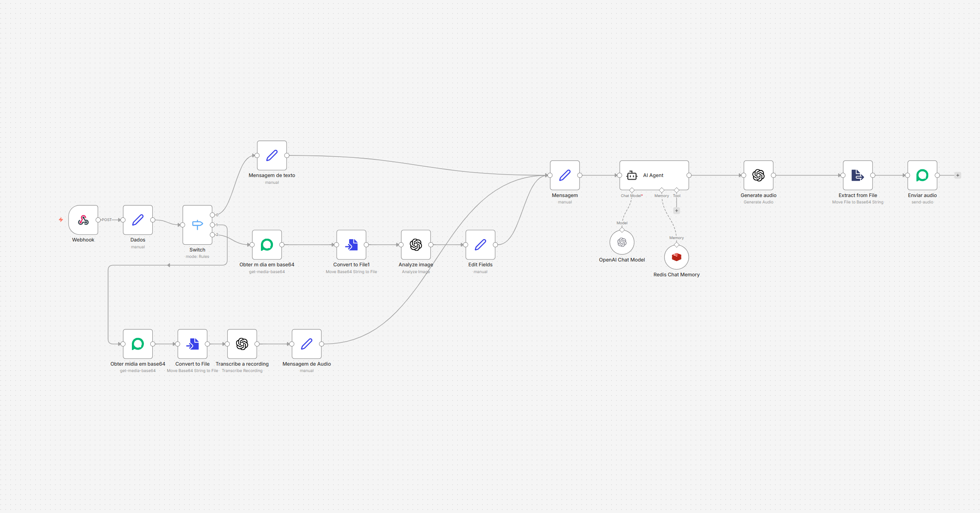The image size is (980, 513).
Task: Select the Mensagem de texto node
Action: tap(272, 155)
